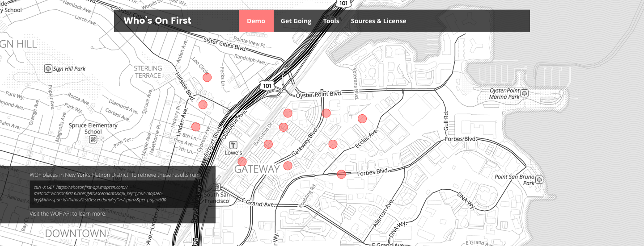
Task: Select the red marker next to Leo Circle
Action: tap(207, 77)
